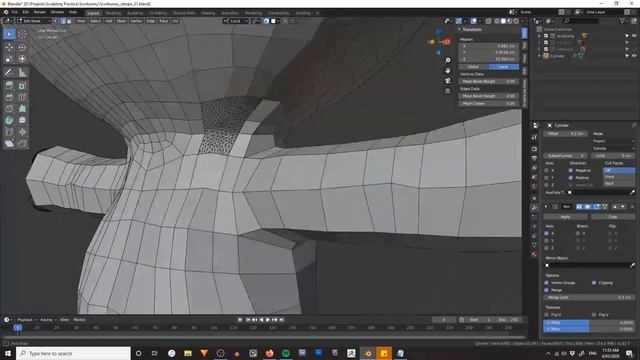This screenshot has width=640, height=360.
Task: Pick the Move tool
Action: coord(9,48)
